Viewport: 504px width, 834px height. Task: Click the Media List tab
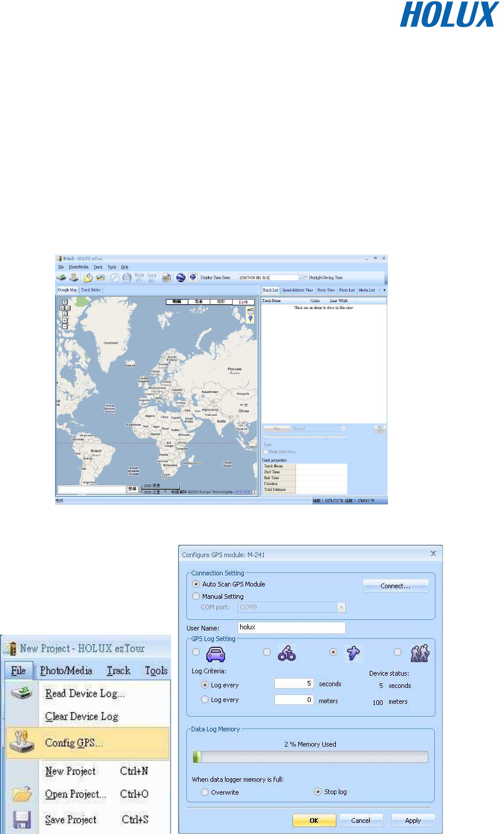(x=367, y=290)
